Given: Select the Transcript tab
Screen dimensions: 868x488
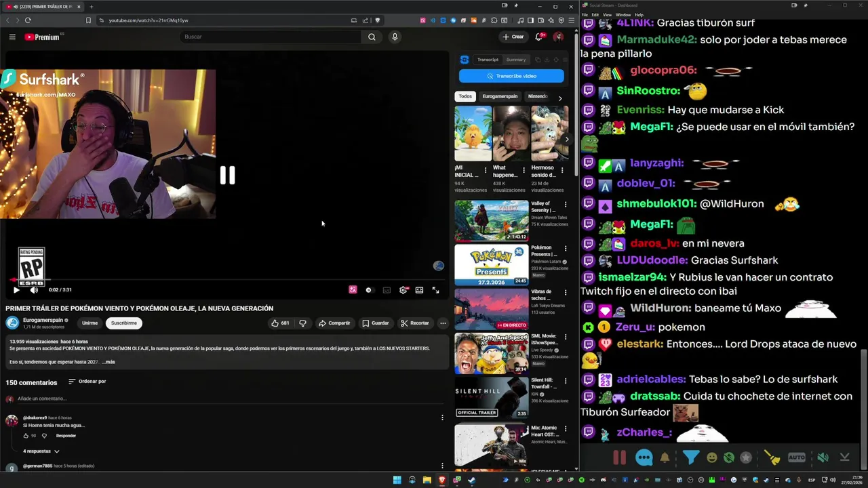Looking at the screenshot, I should coord(488,60).
